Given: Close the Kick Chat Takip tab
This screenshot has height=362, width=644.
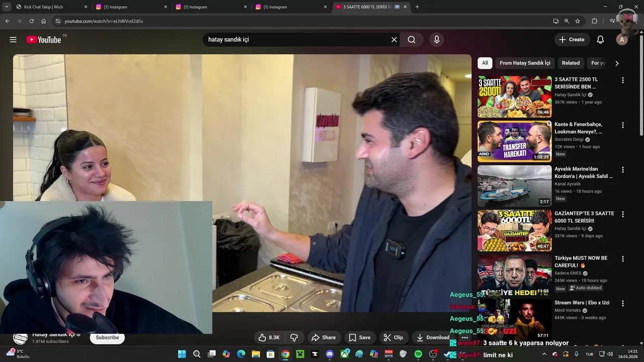Looking at the screenshot, I should coord(86,7).
